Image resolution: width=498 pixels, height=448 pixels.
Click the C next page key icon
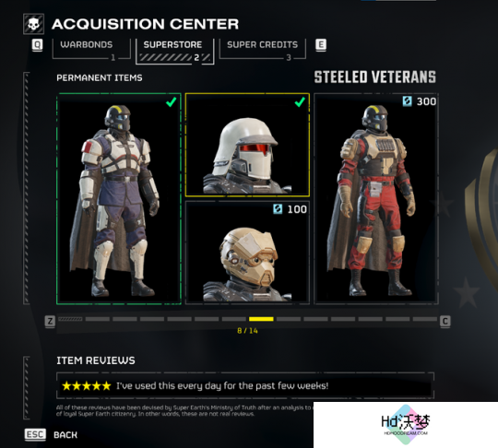pos(445,322)
